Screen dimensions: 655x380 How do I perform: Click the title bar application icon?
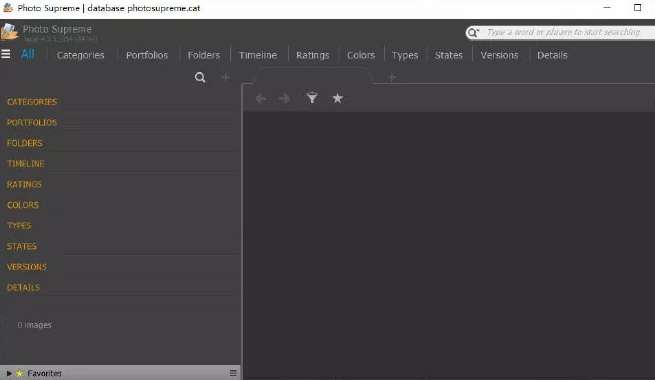(8, 8)
